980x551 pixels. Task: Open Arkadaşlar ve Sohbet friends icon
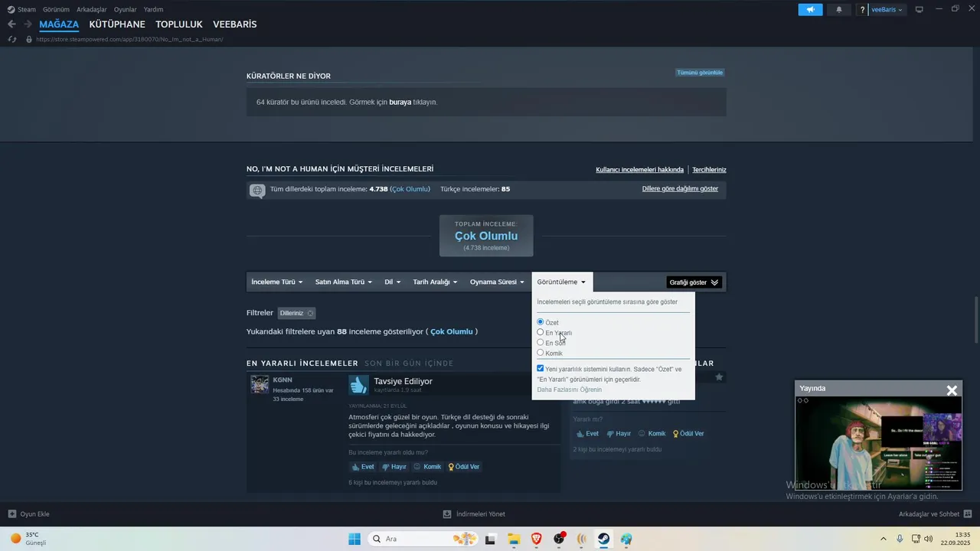click(968, 514)
